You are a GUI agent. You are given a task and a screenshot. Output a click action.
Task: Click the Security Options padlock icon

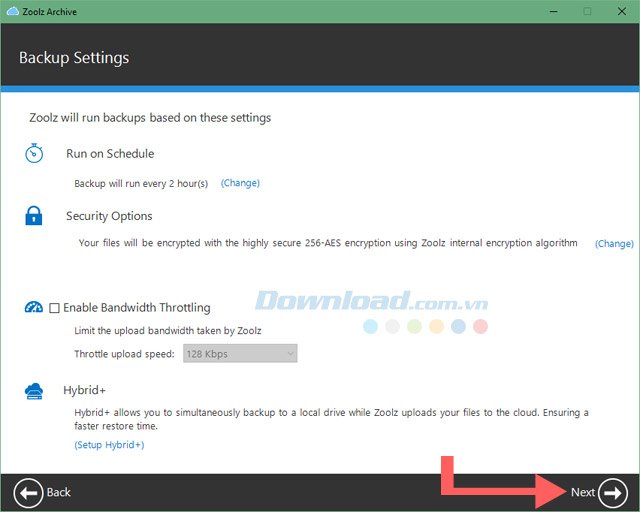pyautogui.click(x=33, y=216)
